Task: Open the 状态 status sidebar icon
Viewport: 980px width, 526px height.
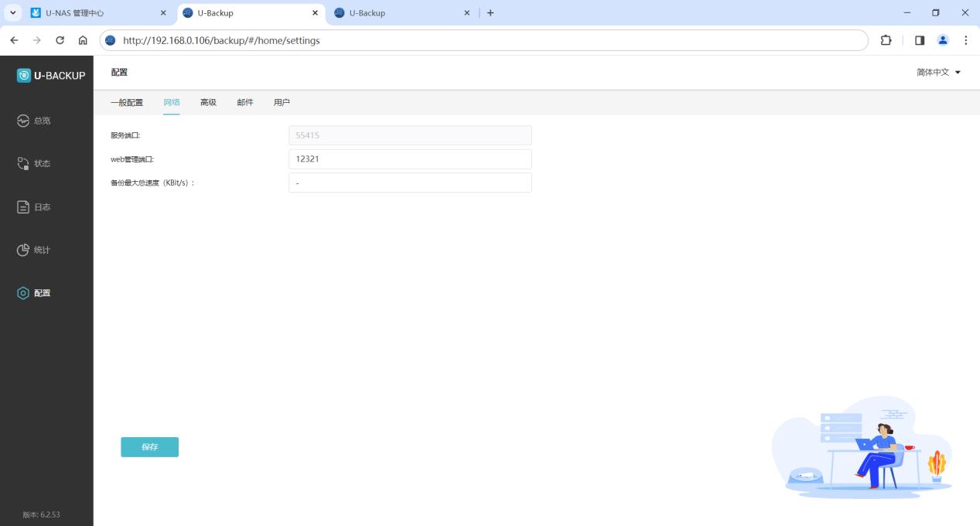Action: (23, 164)
